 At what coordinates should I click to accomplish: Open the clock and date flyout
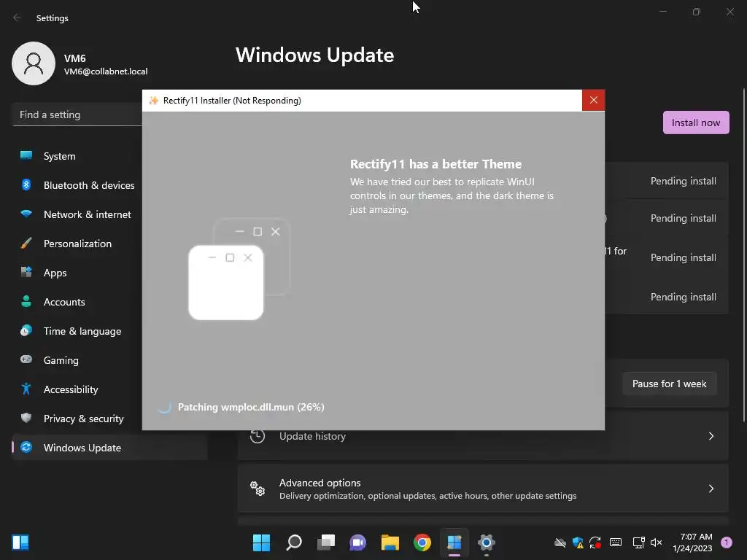(x=693, y=542)
